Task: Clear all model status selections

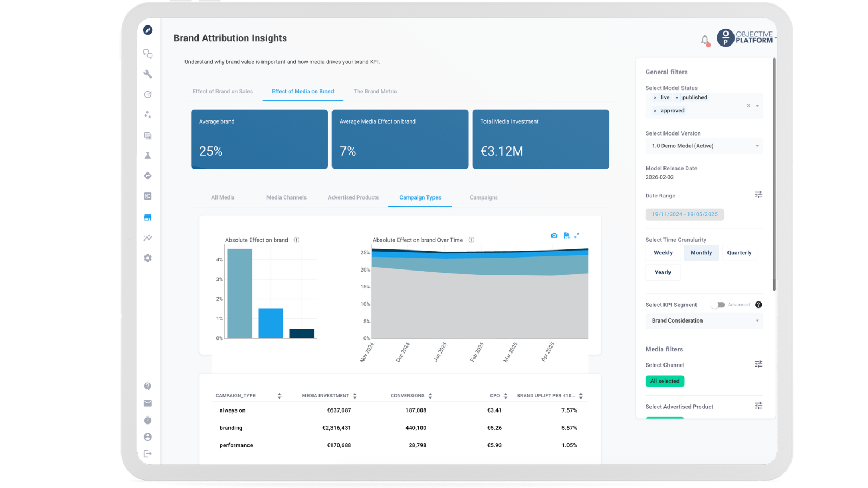Action: click(x=749, y=106)
